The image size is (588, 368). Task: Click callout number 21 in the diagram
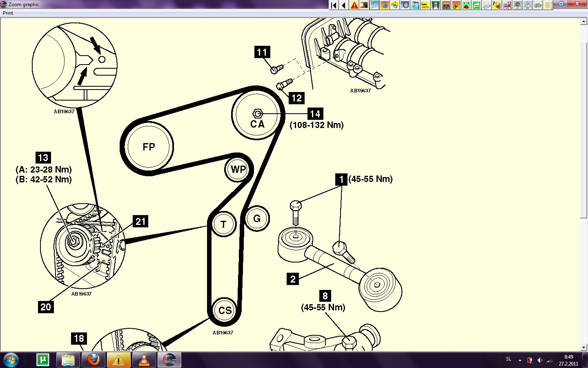[x=140, y=221]
